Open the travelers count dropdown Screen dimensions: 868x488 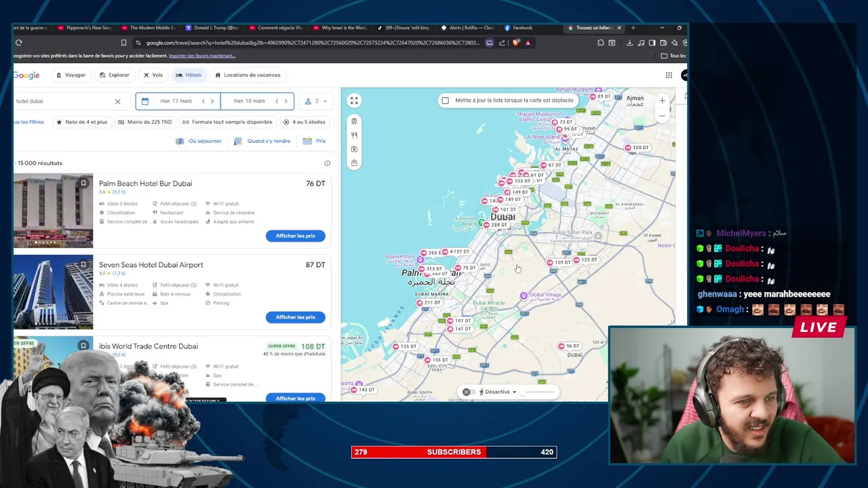click(x=316, y=101)
